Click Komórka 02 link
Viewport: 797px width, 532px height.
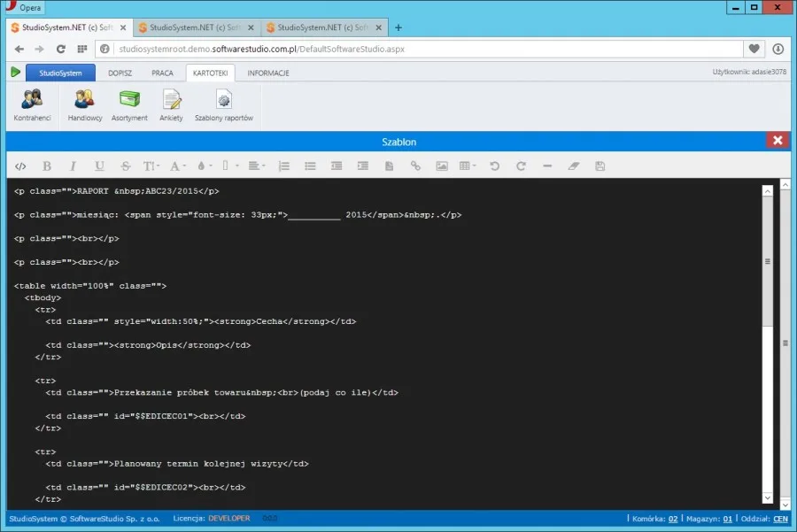[x=673, y=519]
